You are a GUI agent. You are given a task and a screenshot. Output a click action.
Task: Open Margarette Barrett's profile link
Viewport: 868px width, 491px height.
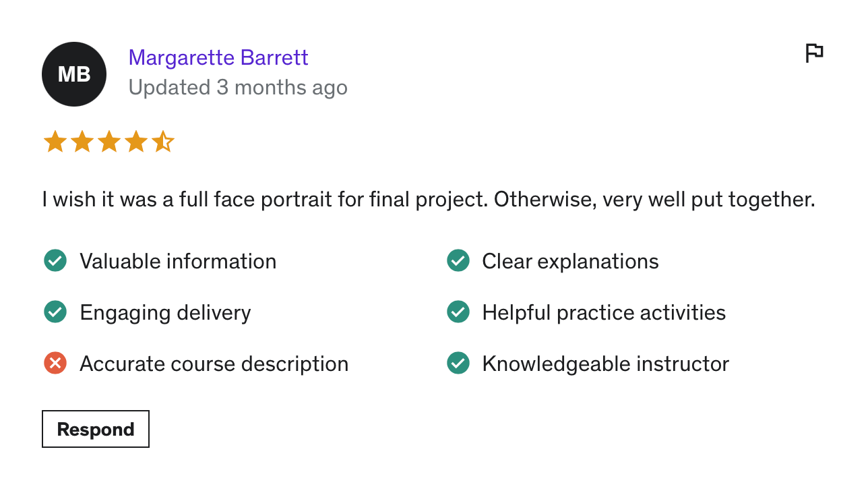(x=218, y=58)
